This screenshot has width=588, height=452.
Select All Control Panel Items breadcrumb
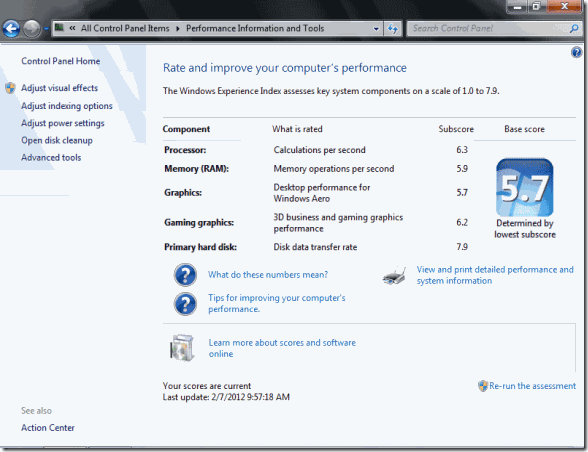[x=125, y=29]
